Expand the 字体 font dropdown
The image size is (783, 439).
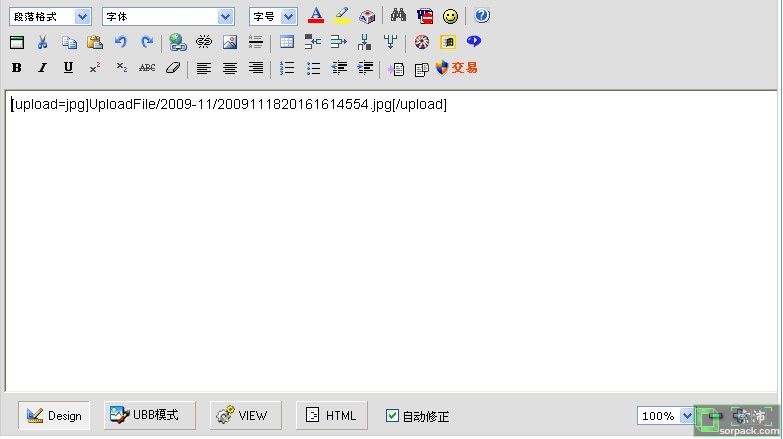pyautogui.click(x=168, y=16)
